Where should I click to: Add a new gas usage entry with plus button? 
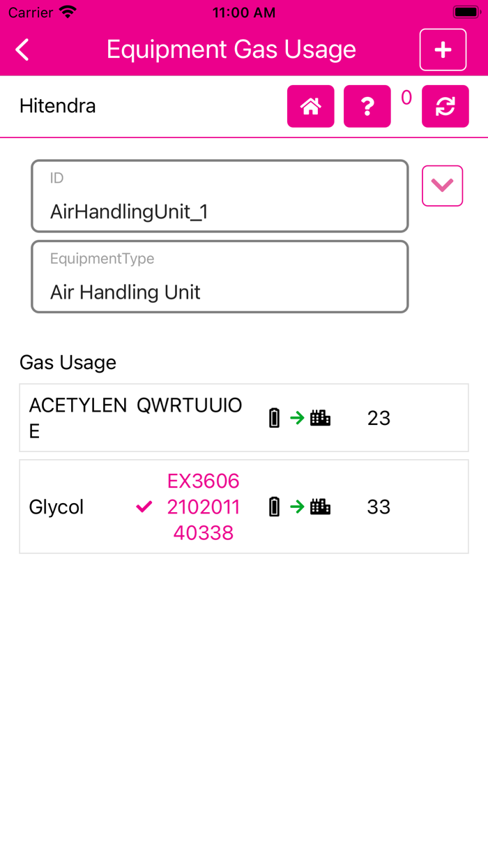(x=443, y=50)
